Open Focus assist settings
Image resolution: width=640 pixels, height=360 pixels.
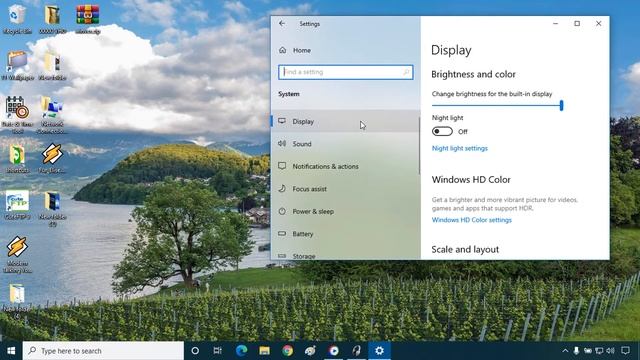point(345,189)
